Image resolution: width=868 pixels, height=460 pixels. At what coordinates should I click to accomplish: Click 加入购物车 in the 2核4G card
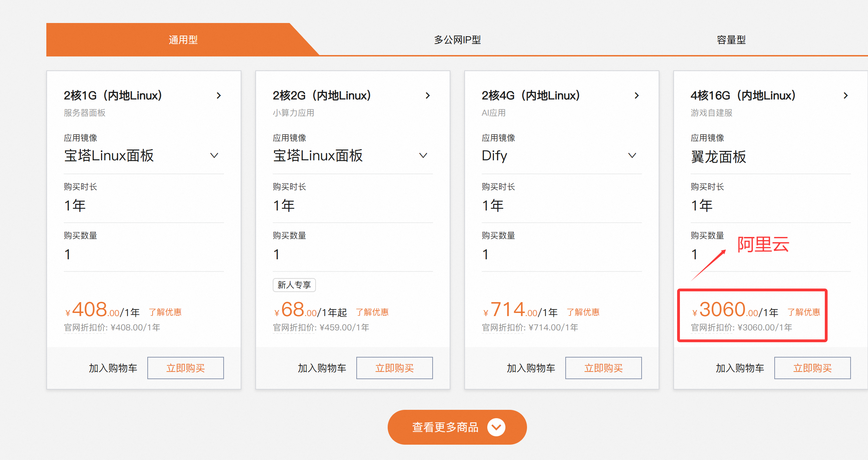tap(531, 368)
